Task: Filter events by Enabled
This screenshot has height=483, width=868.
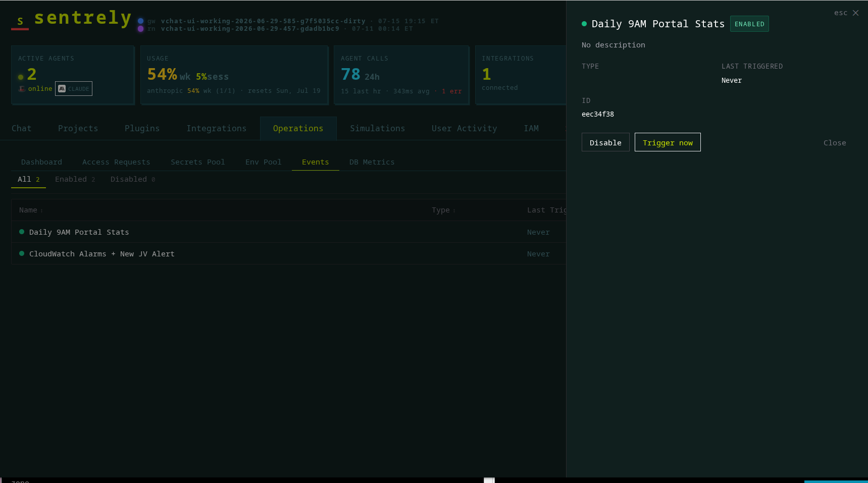Action: (75, 179)
